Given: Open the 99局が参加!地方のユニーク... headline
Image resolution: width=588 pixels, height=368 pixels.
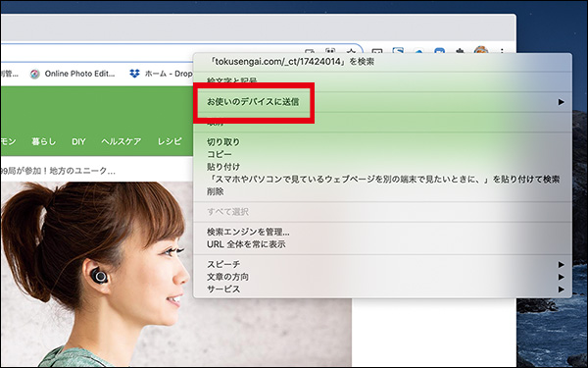Looking at the screenshot, I should coord(58,171).
